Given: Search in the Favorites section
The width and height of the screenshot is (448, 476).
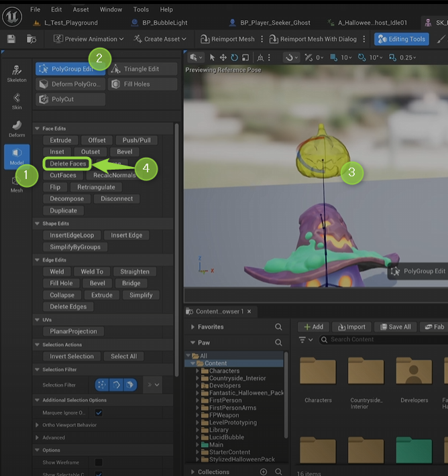Looking at the screenshot, I should pyautogui.click(x=278, y=326).
